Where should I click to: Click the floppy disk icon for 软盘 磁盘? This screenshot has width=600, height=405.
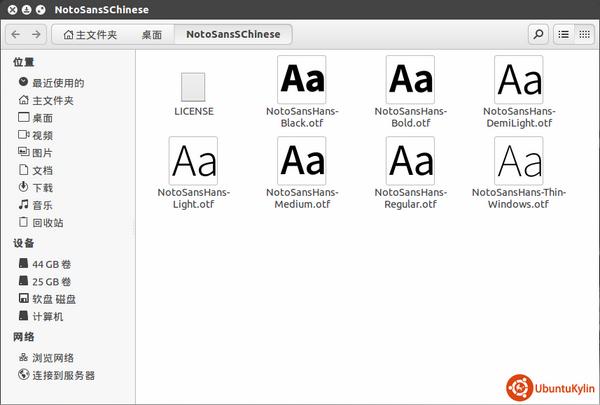coord(23,298)
